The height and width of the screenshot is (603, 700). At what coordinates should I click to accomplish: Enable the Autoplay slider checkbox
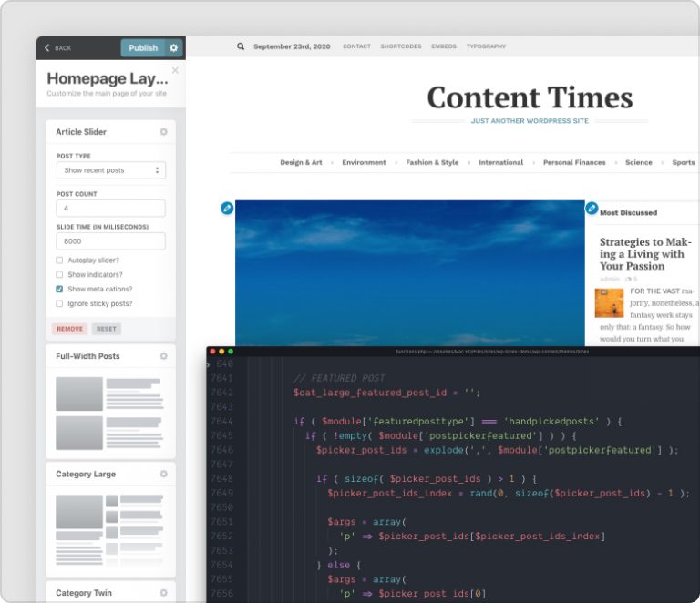point(60,261)
